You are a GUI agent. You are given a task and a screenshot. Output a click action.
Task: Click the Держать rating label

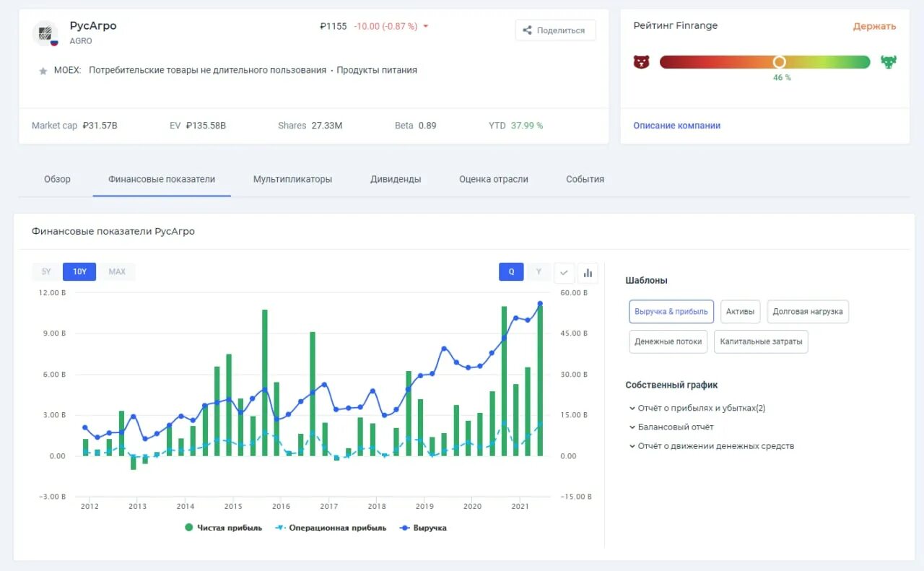874,26
